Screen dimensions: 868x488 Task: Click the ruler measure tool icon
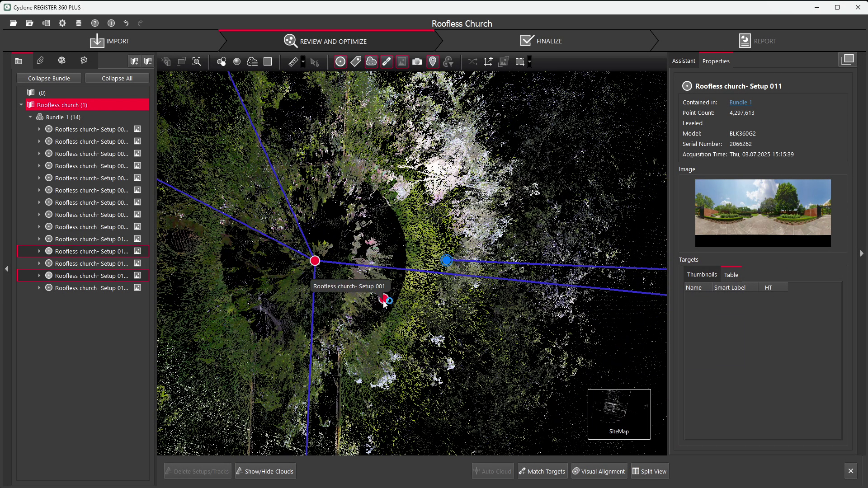coord(293,62)
